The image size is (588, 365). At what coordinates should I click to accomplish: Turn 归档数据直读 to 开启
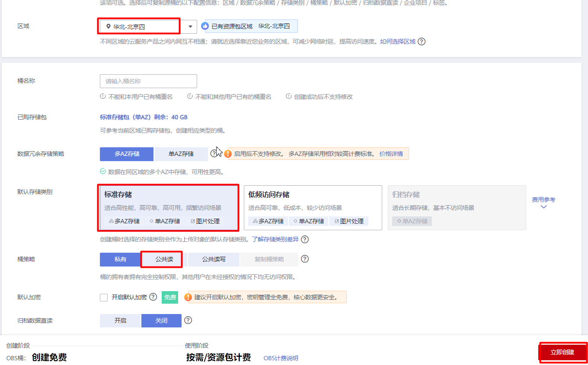coord(120,321)
